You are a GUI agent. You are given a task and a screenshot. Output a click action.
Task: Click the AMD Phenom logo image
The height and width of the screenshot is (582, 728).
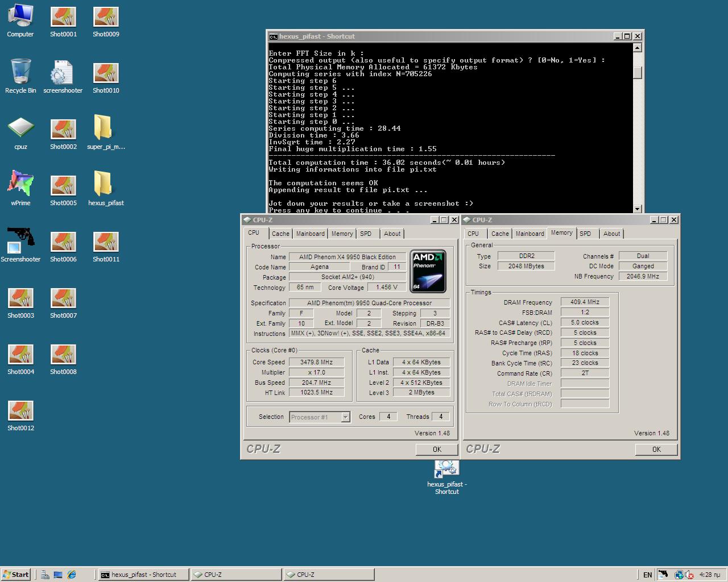tap(428, 271)
